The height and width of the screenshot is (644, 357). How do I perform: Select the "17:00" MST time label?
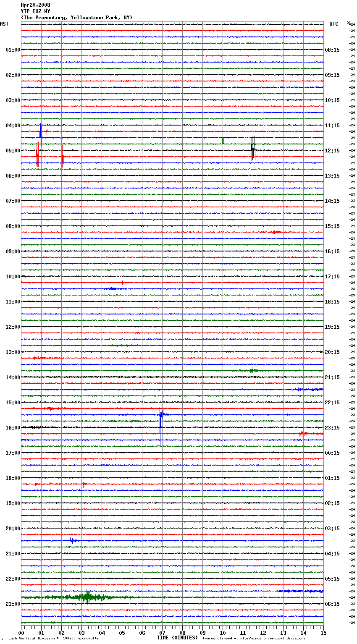tap(13, 453)
